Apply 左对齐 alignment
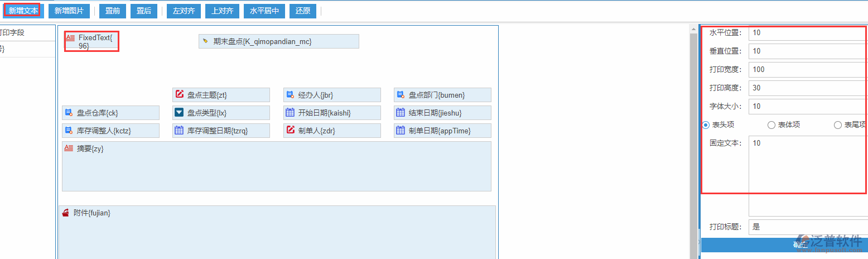868x259 pixels. 184,11
